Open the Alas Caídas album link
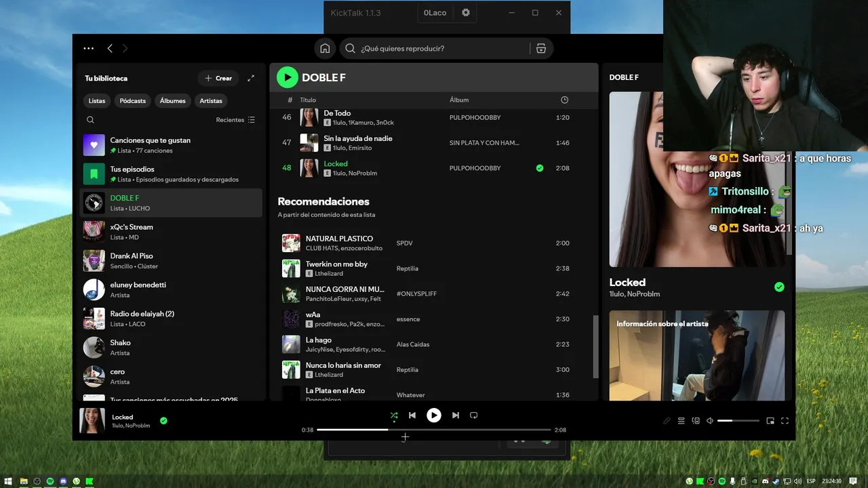This screenshot has width=868, height=488. (413, 344)
